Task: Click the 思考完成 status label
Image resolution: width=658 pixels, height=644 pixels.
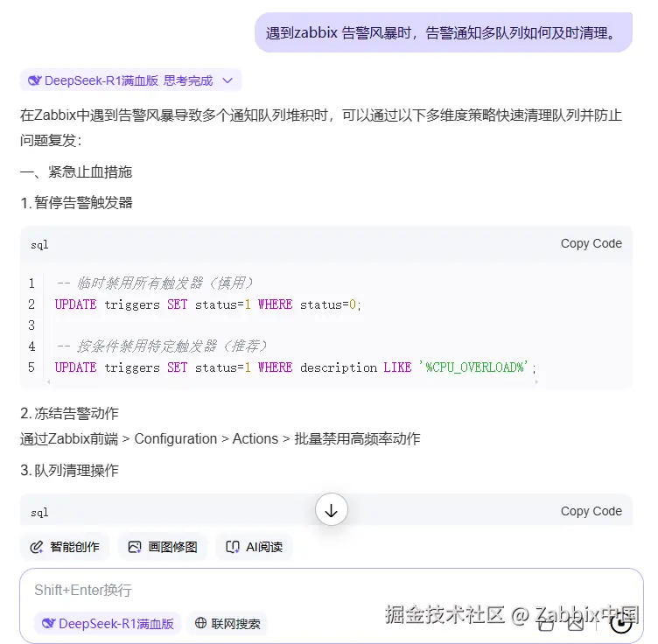Action: click(188, 80)
